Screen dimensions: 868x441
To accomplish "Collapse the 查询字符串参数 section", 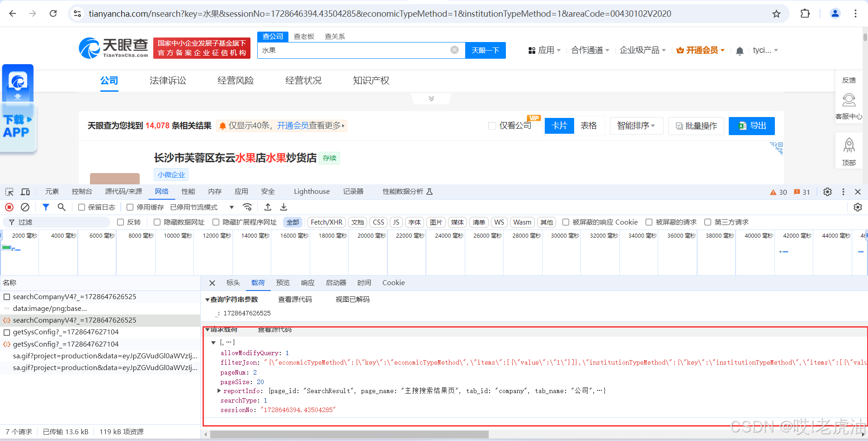I will click(208, 300).
